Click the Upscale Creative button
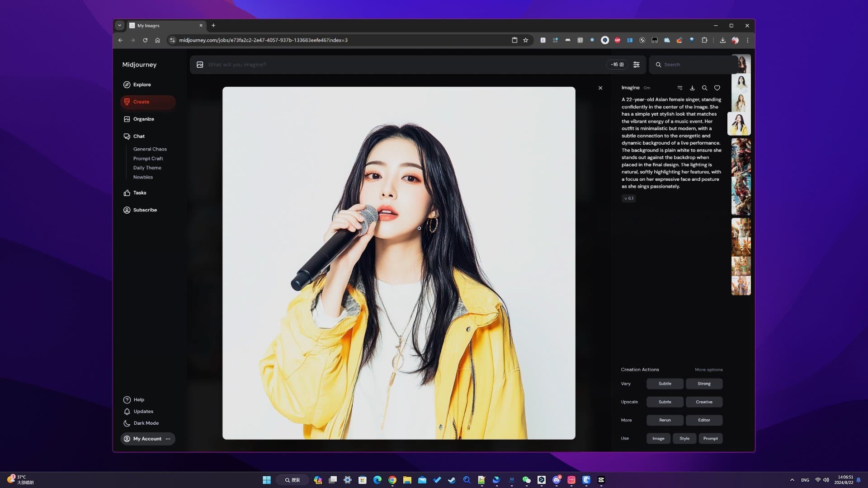This screenshot has width=868, height=488. [704, 402]
